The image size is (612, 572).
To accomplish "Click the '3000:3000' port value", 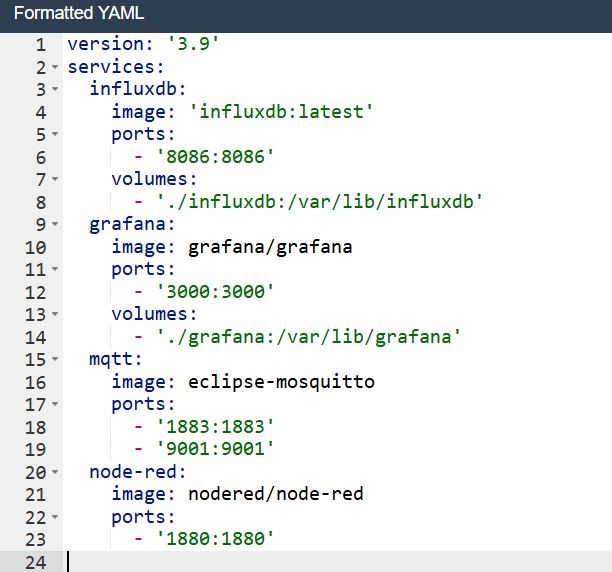I will click(x=215, y=292).
